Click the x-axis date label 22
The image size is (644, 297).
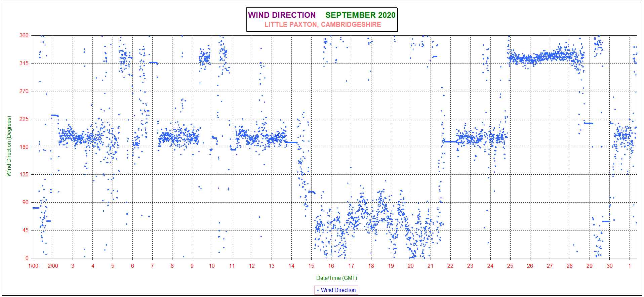tap(450, 266)
